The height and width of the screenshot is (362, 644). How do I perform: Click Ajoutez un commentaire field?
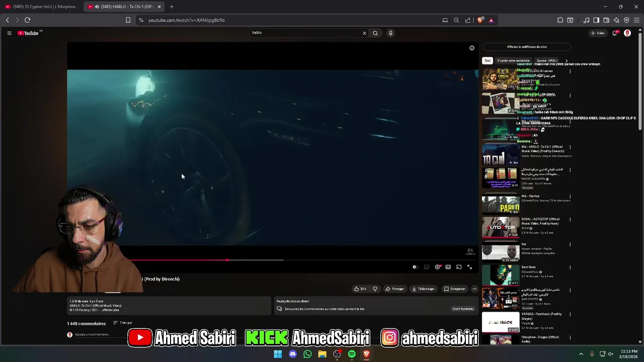[92, 334]
